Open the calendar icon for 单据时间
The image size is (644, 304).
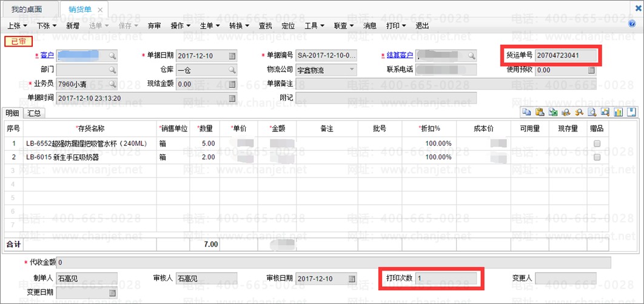232,98
